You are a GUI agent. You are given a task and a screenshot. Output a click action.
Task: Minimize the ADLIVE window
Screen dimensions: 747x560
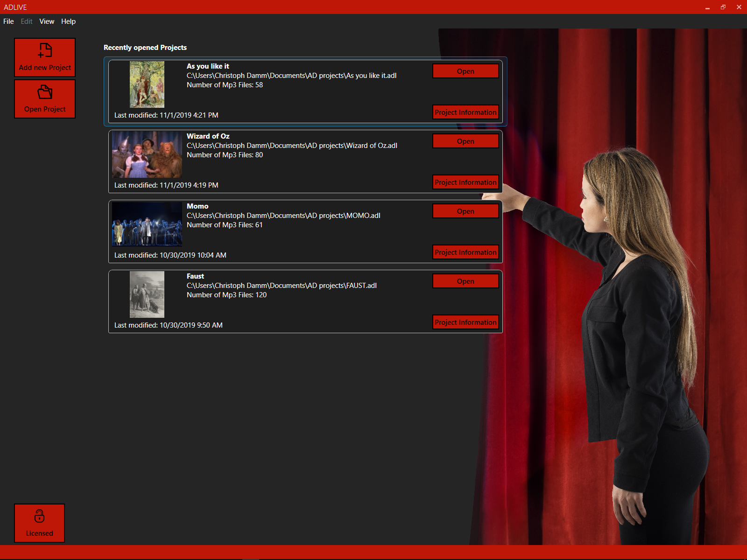(x=707, y=7)
